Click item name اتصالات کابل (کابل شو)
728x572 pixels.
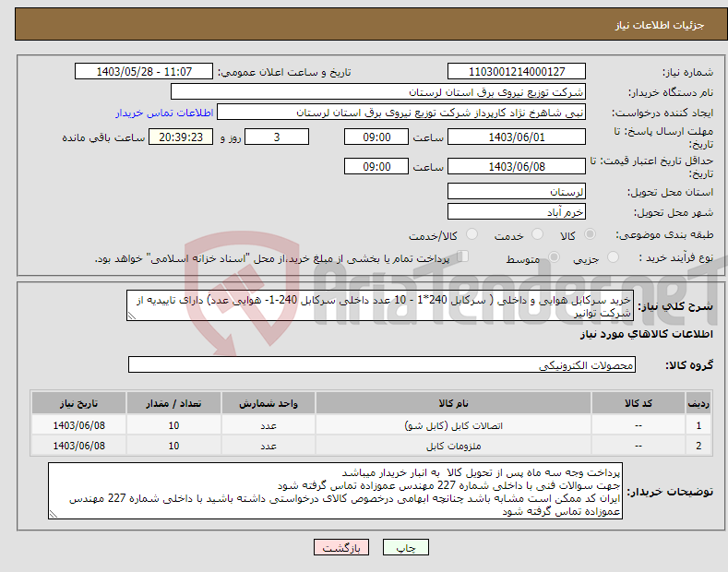click(453, 425)
